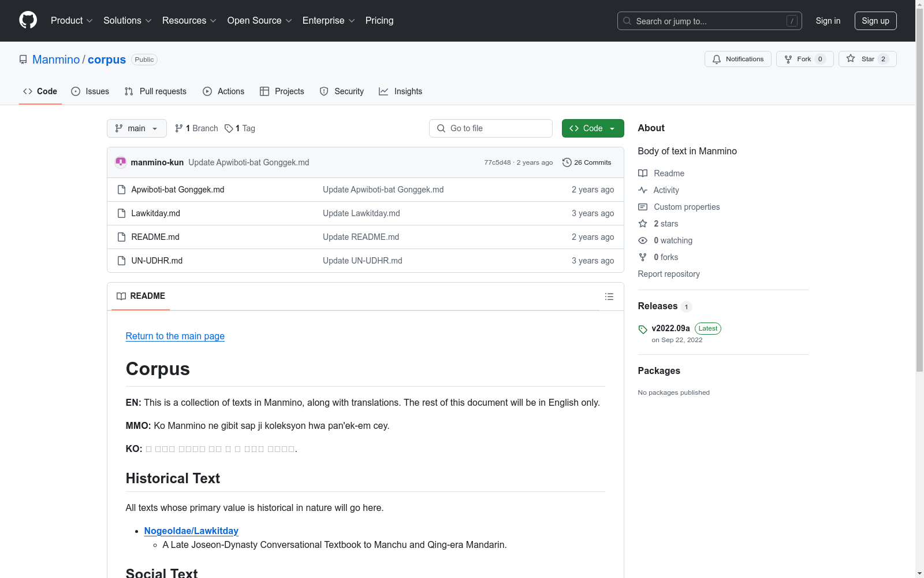Open the Projects tab
This screenshot has width=924, height=578.
coord(282,91)
